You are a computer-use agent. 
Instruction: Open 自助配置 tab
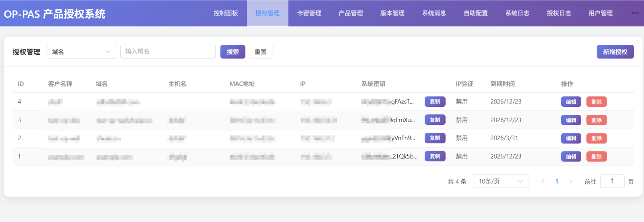coord(476,13)
